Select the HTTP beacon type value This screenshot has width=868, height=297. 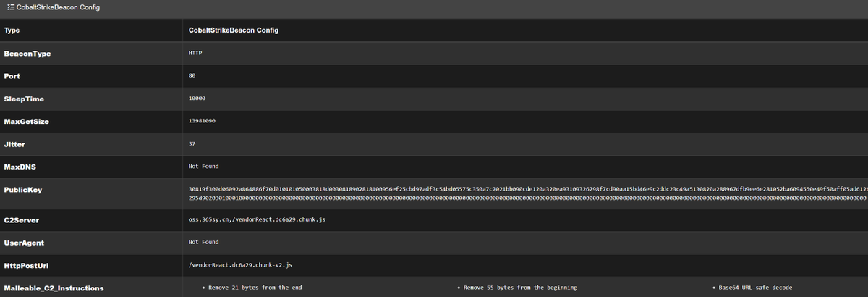(x=195, y=53)
